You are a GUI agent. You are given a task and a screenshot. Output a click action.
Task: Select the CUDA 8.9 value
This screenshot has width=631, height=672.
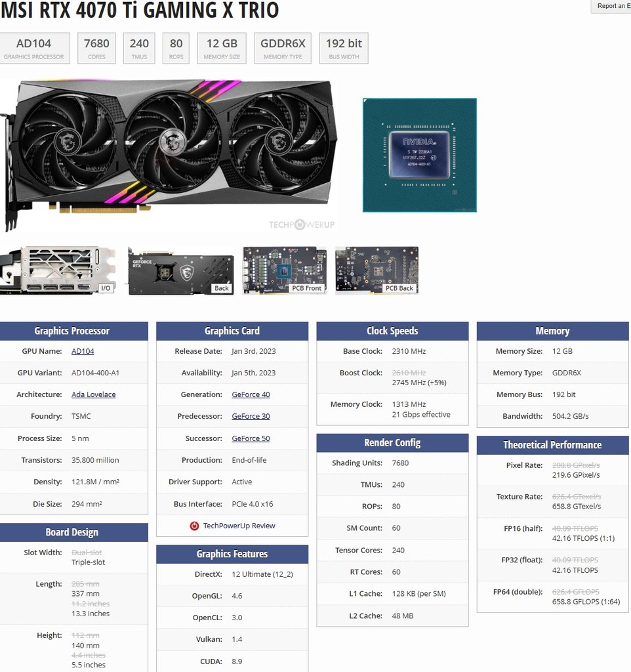point(237,661)
